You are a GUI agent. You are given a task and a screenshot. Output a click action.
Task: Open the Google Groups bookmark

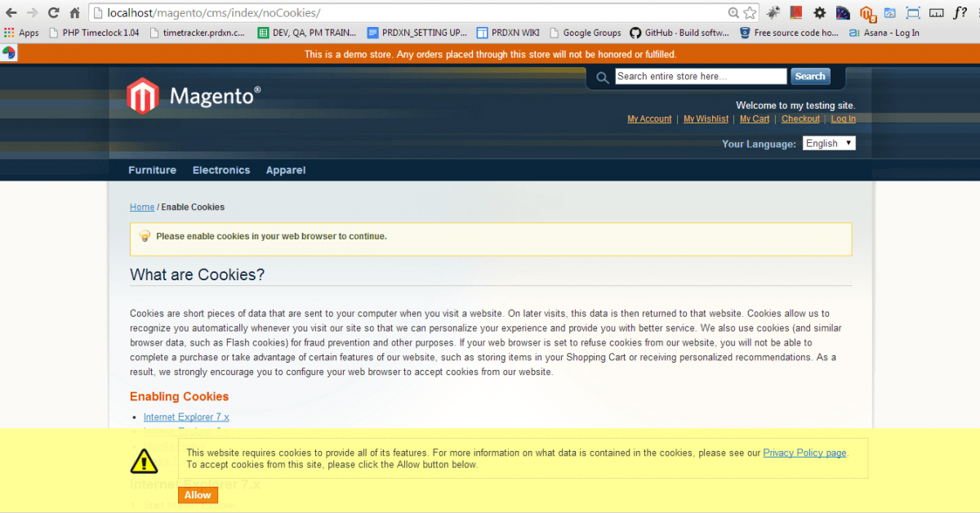[x=586, y=33]
